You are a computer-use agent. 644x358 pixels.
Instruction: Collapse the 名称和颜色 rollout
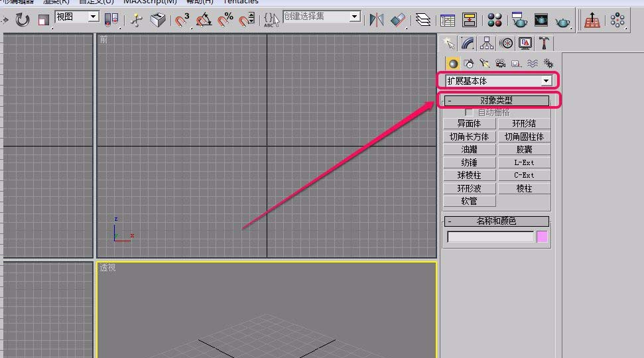(496, 221)
